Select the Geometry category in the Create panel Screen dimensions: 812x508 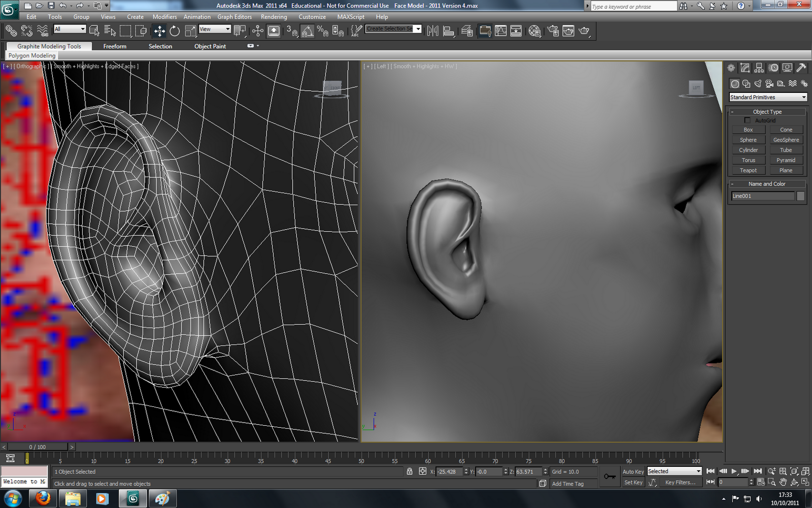point(734,84)
